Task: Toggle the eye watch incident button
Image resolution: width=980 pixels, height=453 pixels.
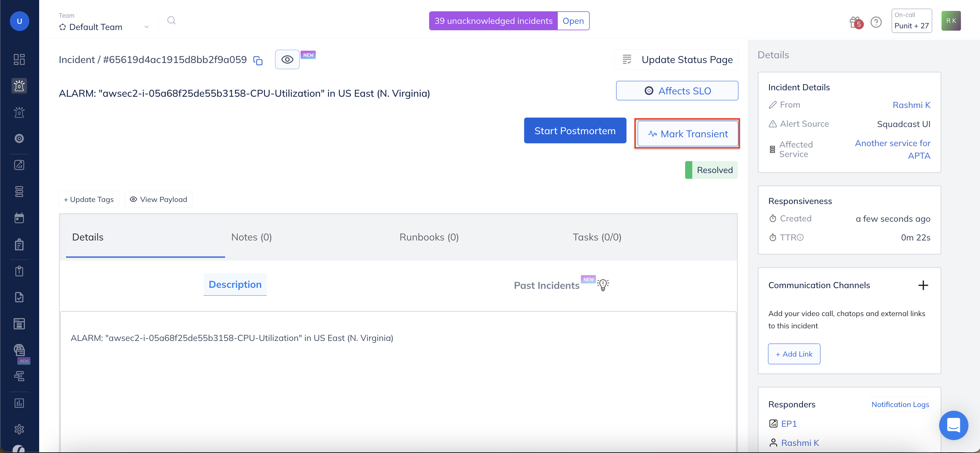Action: click(287, 60)
